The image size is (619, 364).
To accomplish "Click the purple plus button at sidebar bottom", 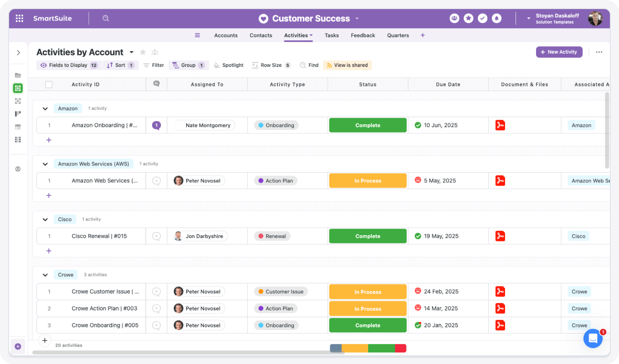I will 18,347.
